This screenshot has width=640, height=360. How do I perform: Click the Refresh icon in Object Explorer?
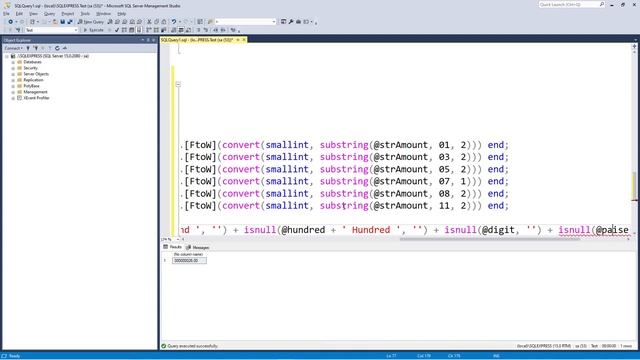[x=57, y=48]
